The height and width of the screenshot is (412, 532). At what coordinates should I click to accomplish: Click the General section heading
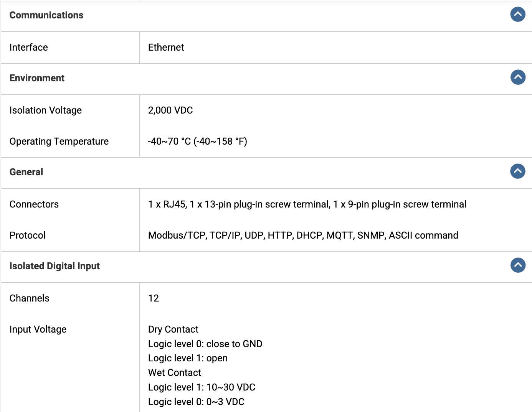click(26, 172)
